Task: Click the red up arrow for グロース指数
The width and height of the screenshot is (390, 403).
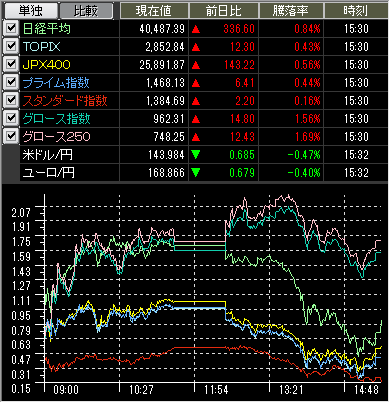Action: (196, 119)
